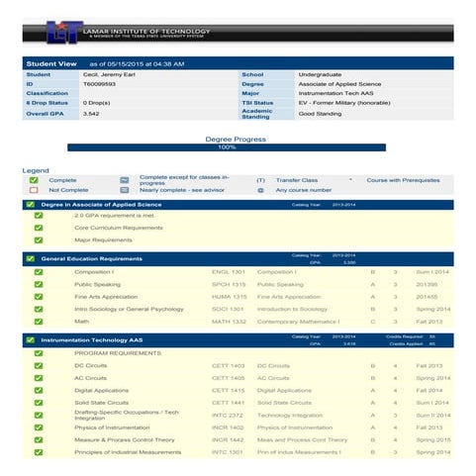476x476 pixels.
Task: Click course code CETT 1405
Action: tap(229, 378)
